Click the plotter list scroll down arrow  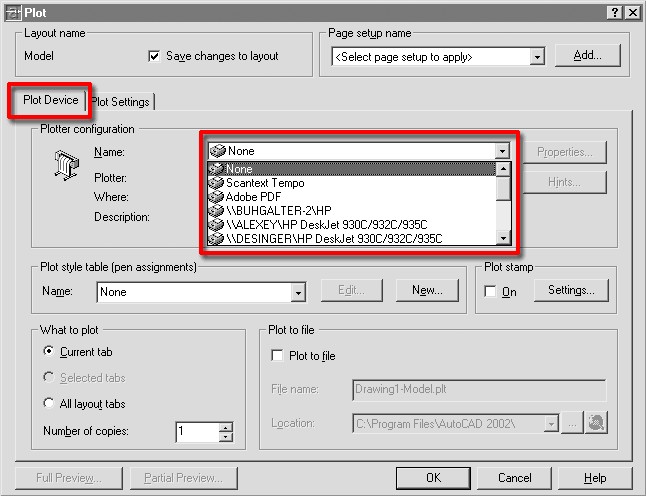pyautogui.click(x=503, y=238)
